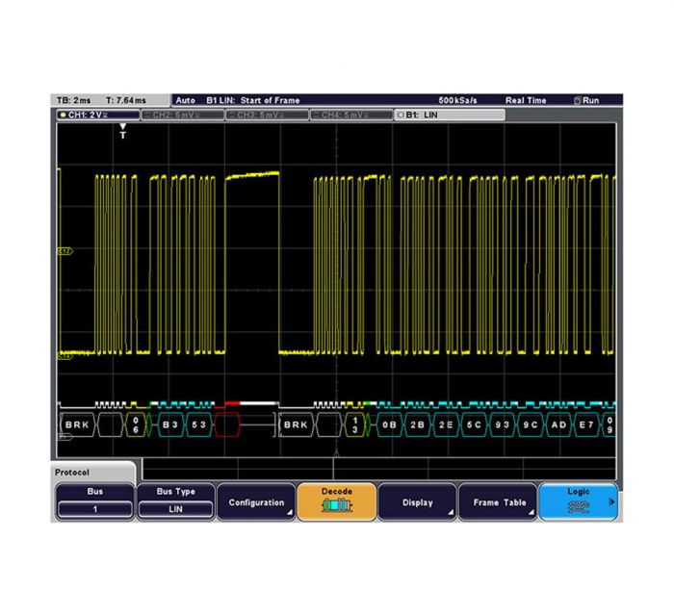Select the red error frame box

[229, 423]
